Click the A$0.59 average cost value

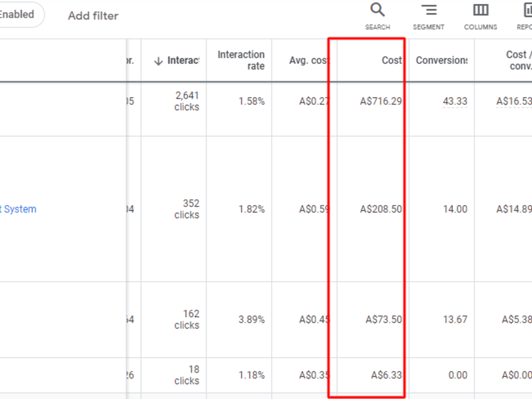pyautogui.click(x=314, y=209)
